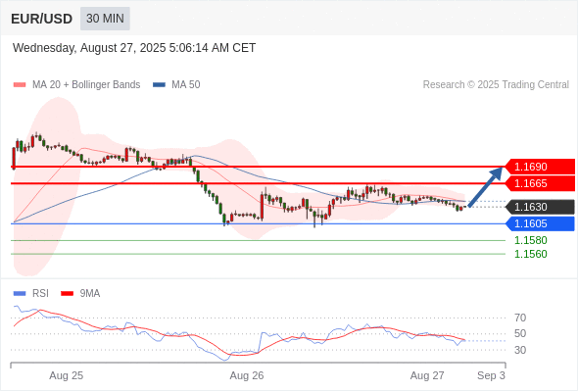
Task: Click the blue MA 50 legend swatch
Action: click(159, 85)
